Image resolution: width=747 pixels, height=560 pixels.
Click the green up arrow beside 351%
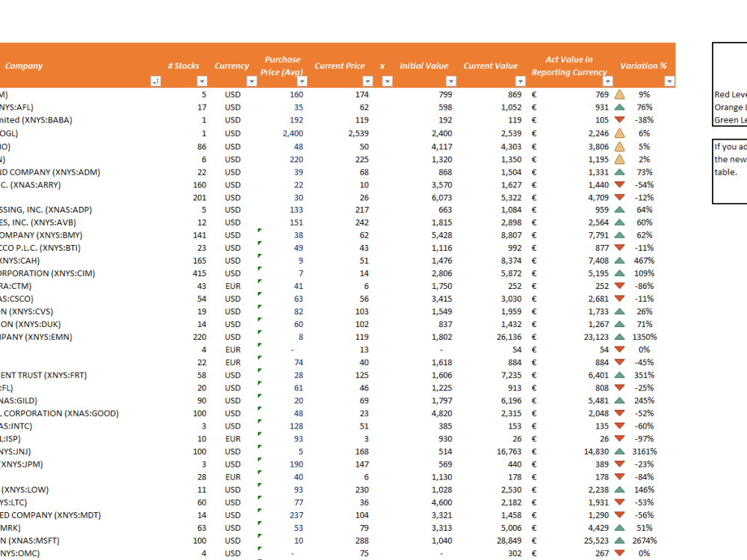[x=619, y=376]
